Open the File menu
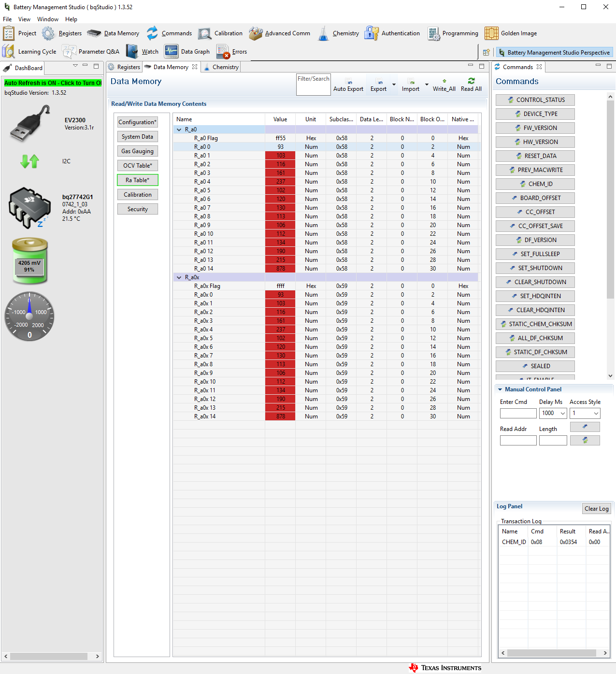This screenshot has height=674, width=616. point(7,19)
